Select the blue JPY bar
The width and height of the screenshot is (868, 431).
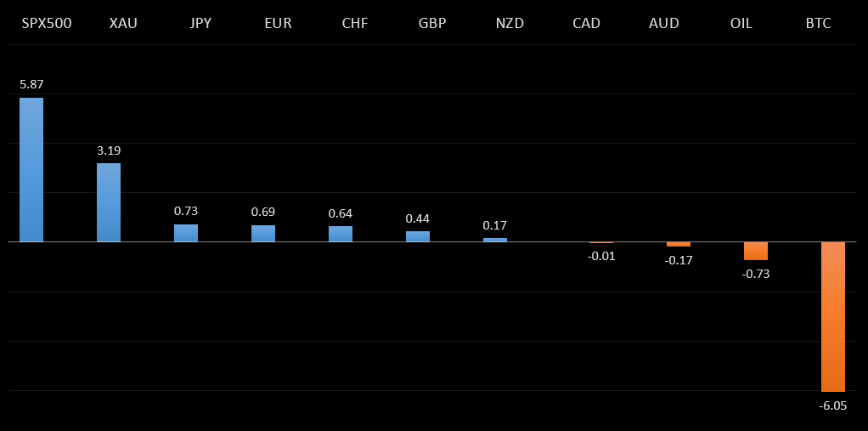pos(186,233)
